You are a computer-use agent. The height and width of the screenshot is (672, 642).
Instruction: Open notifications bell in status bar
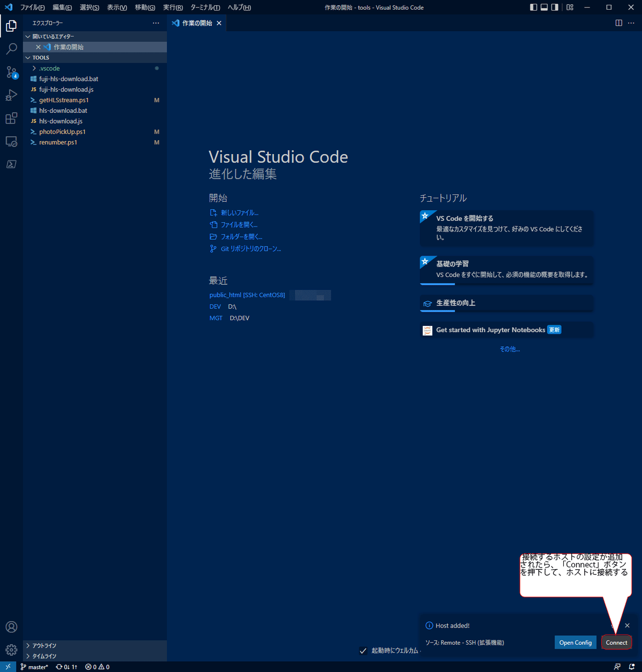point(632,667)
